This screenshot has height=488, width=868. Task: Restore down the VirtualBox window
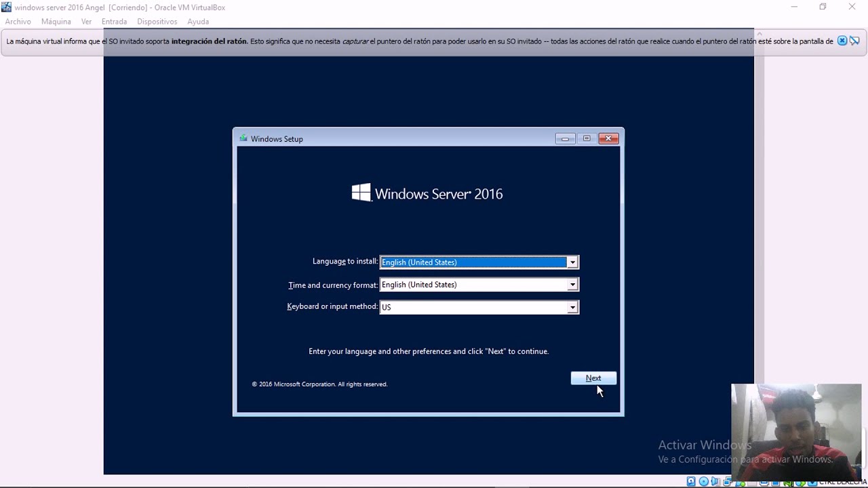click(823, 7)
